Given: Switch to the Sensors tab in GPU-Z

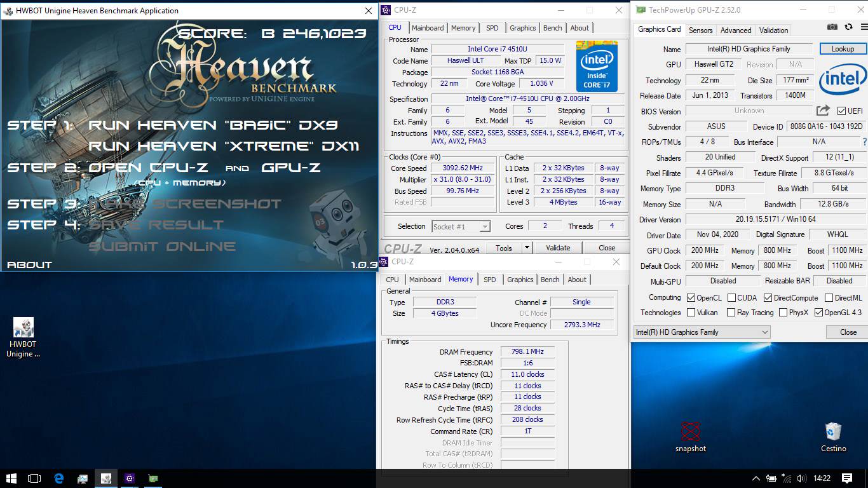Looking at the screenshot, I should click(x=700, y=30).
